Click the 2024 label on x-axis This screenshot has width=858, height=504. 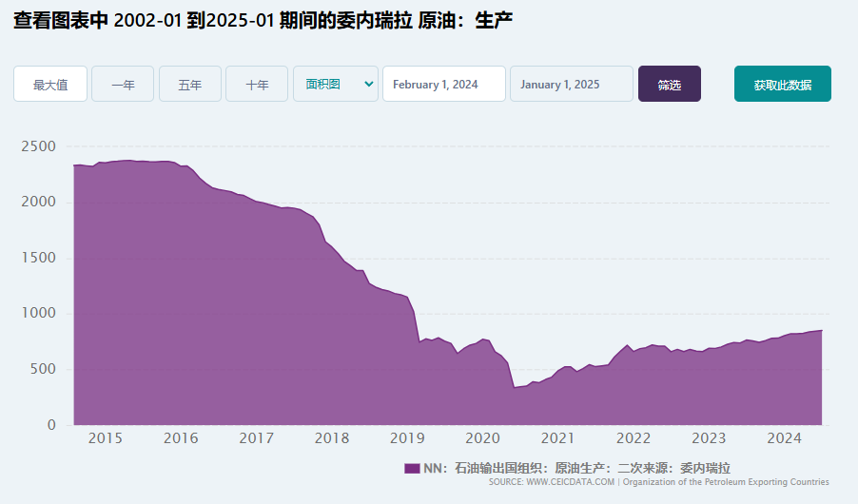pos(784,438)
